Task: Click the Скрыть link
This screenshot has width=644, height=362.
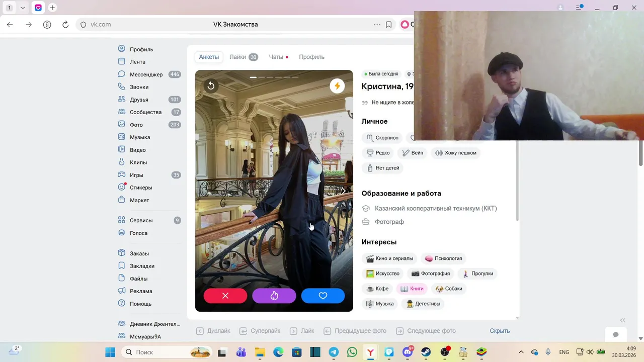Action: [x=500, y=331]
